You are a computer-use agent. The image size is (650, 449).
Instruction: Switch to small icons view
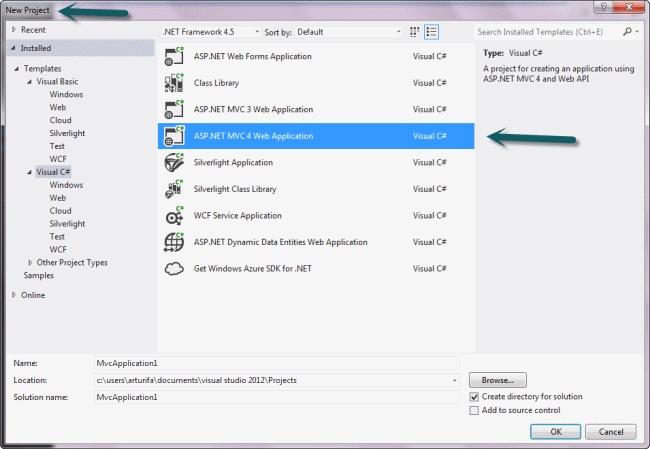pos(414,32)
